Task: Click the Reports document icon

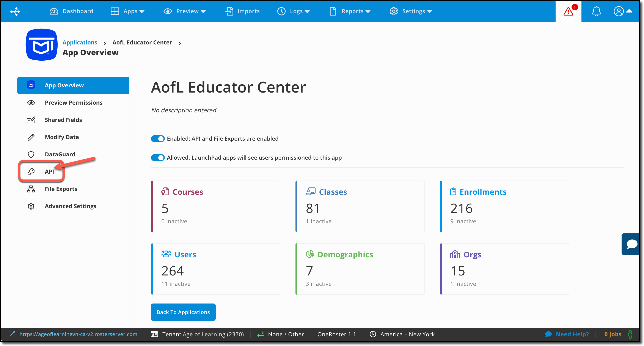Action: click(x=333, y=11)
